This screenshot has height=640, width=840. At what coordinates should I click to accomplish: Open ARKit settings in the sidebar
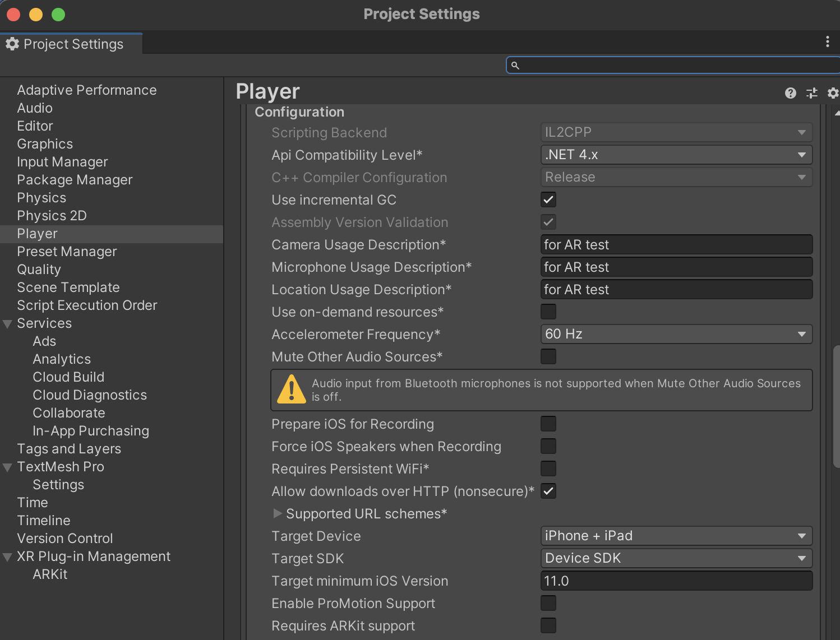(x=50, y=574)
